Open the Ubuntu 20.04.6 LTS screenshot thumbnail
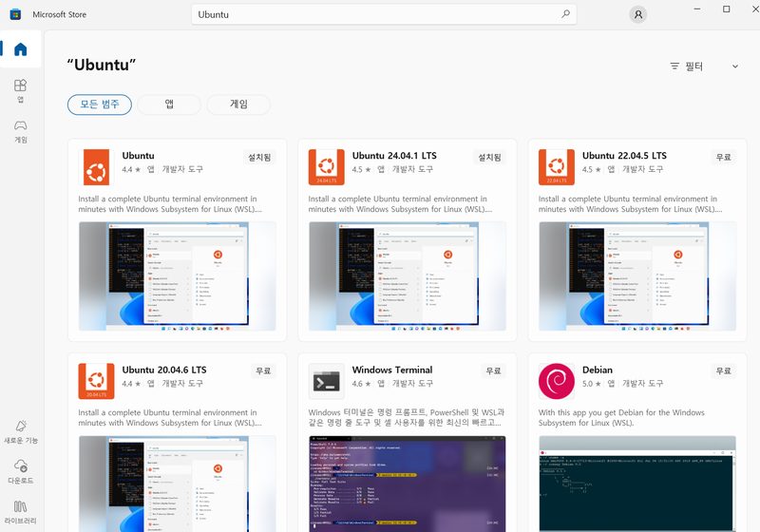 point(178,484)
